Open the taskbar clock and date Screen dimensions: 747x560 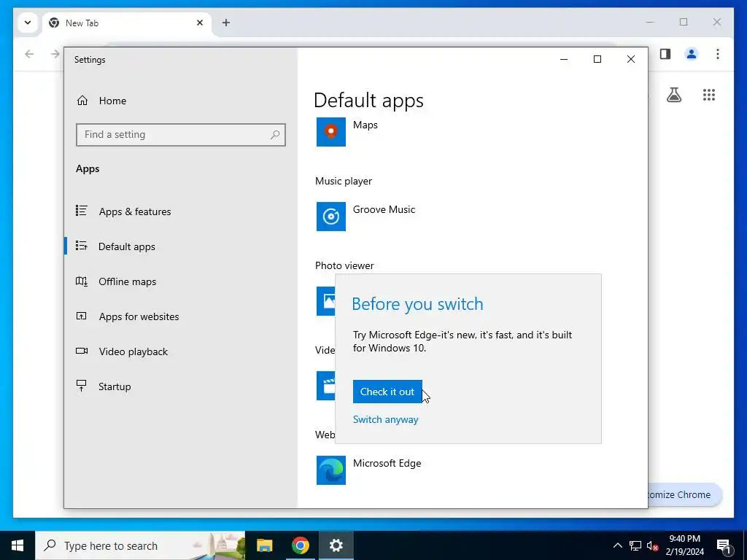pyautogui.click(x=684, y=545)
